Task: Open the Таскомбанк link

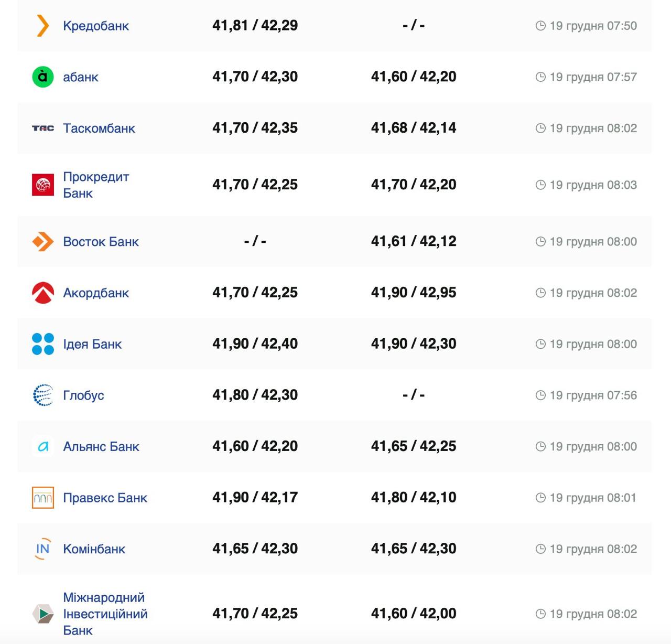Action: (x=99, y=128)
